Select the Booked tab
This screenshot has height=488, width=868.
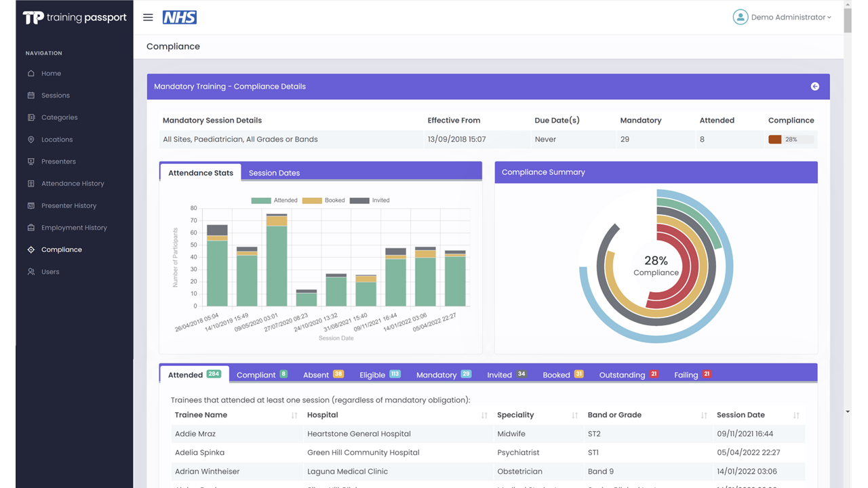tap(563, 375)
